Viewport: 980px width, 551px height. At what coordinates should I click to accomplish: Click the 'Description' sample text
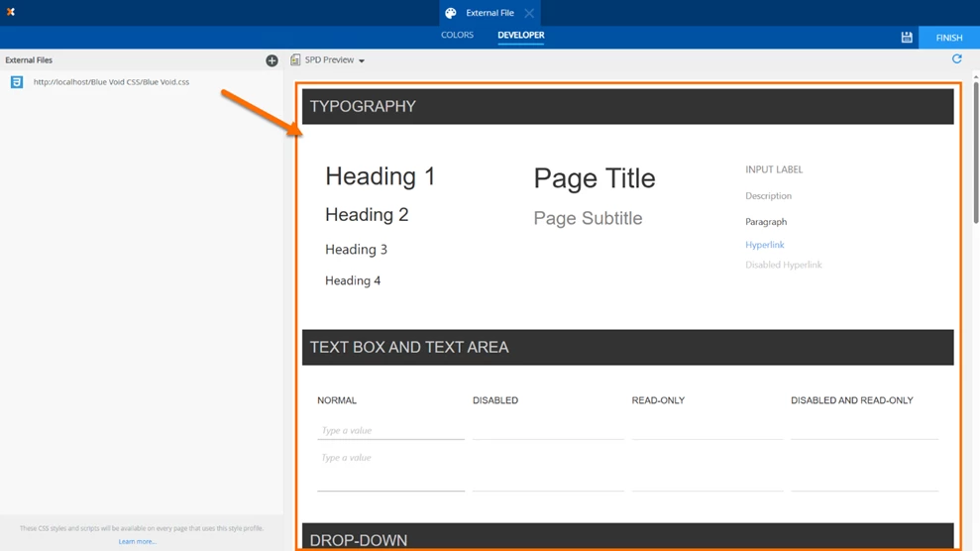768,195
